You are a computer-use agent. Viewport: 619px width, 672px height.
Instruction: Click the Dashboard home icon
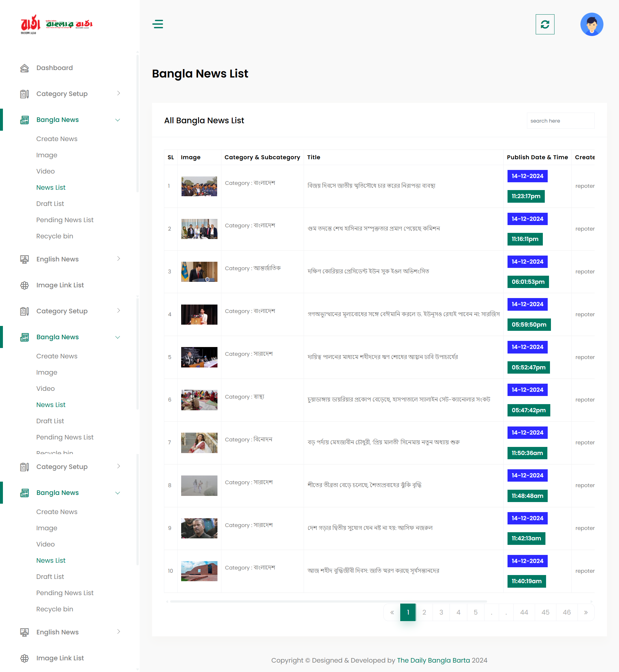(x=25, y=68)
